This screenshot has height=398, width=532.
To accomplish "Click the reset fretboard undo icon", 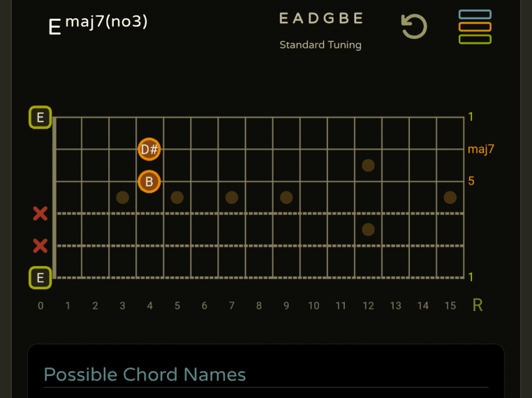I will pyautogui.click(x=414, y=27).
